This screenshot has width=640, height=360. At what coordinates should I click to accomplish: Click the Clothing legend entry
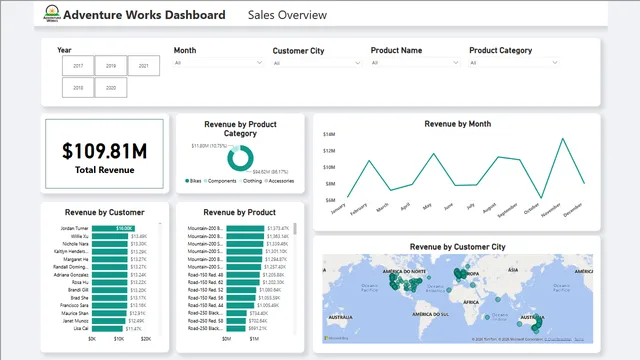click(251, 181)
